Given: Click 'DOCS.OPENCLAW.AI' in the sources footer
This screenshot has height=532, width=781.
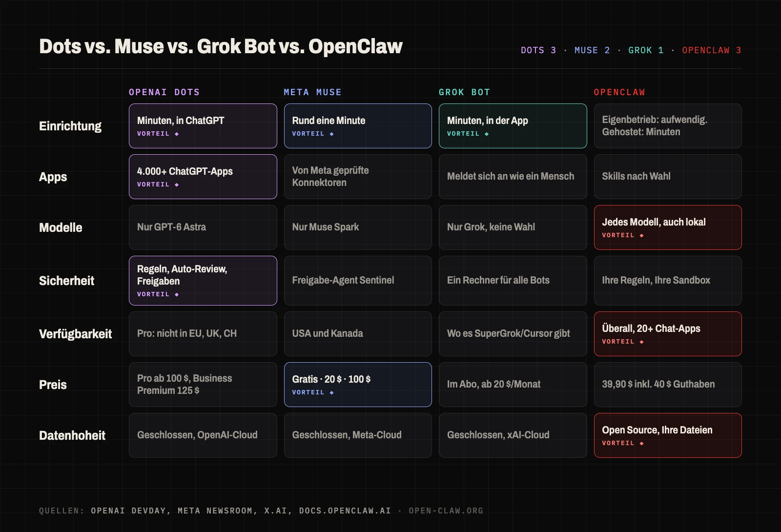Looking at the screenshot, I should click(345, 511).
